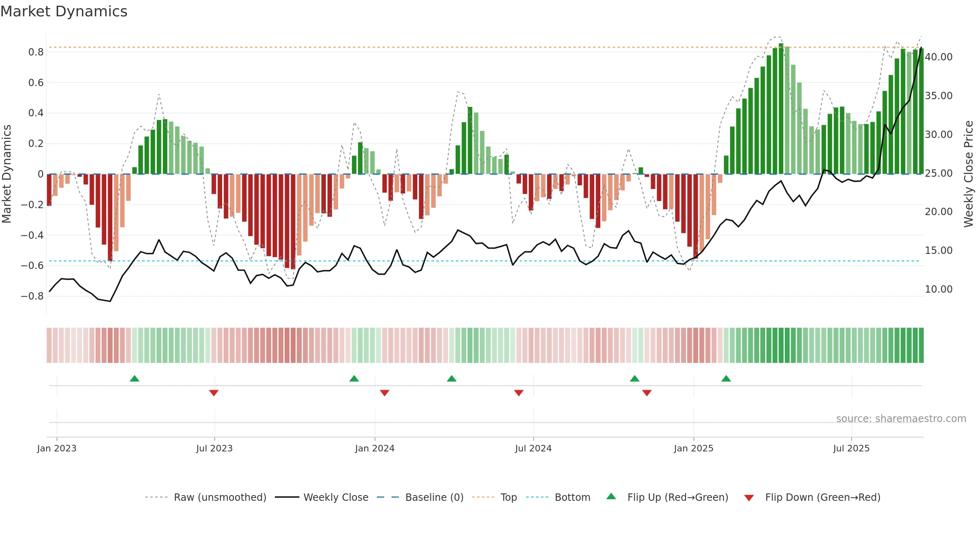The image size is (980, 551).
Task: Click the last green flip-up marker after Jan 2025
Action: (x=726, y=378)
